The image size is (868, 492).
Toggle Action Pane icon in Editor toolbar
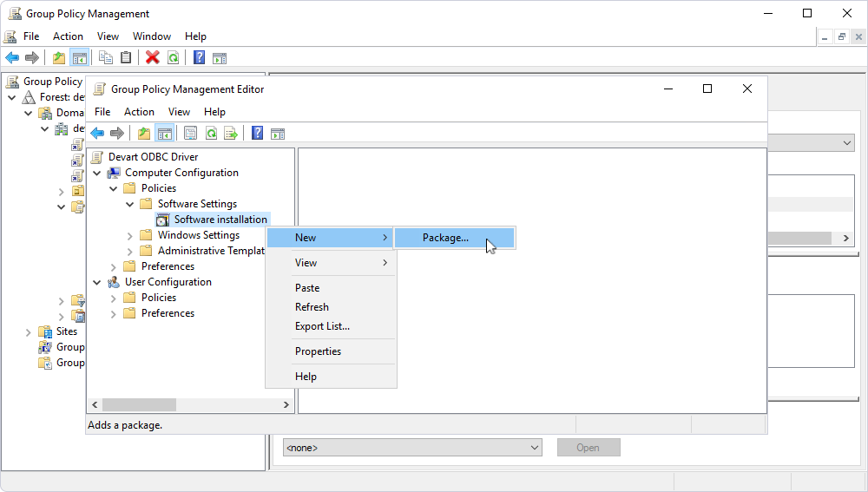(x=278, y=134)
